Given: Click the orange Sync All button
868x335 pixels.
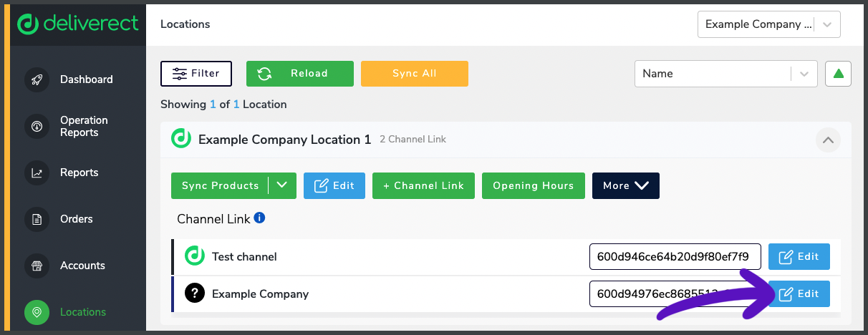Looking at the screenshot, I should point(415,74).
